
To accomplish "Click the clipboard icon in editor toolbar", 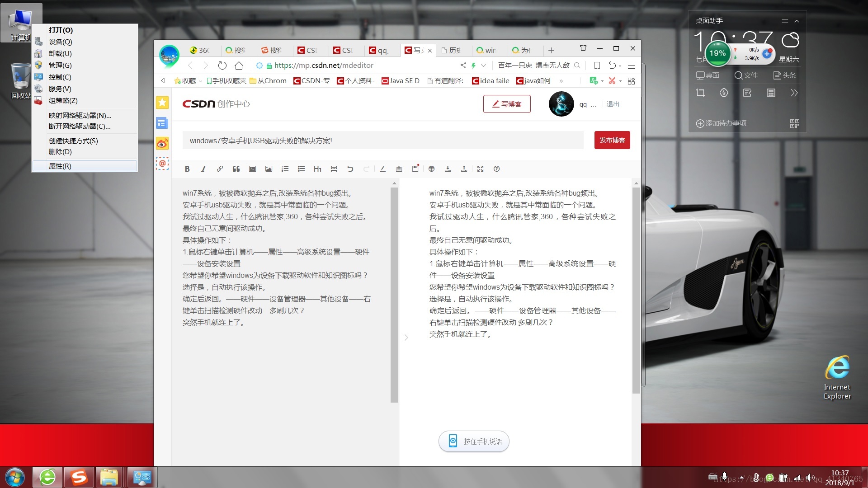I will (399, 169).
